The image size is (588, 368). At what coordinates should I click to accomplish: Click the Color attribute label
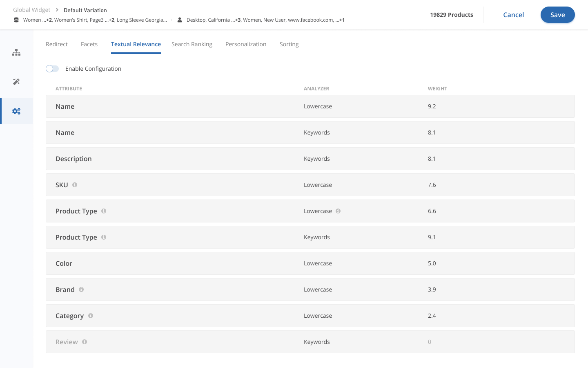64,263
